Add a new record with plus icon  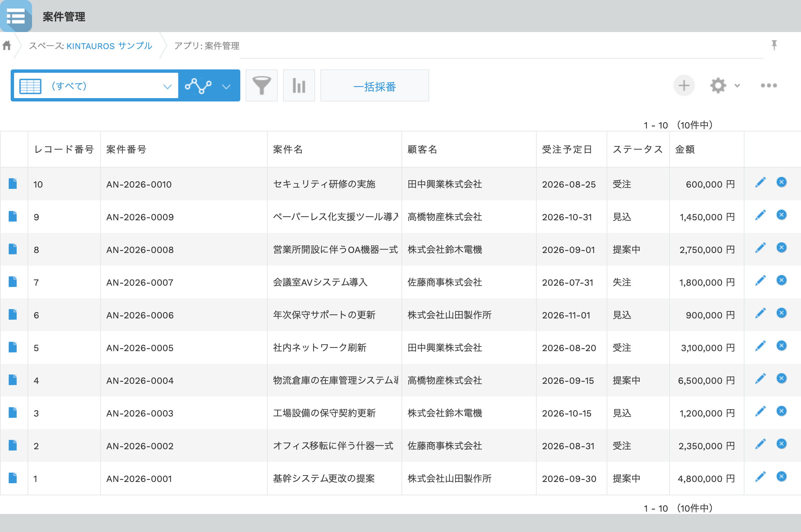pyautogui.click(x=684, y=85)
